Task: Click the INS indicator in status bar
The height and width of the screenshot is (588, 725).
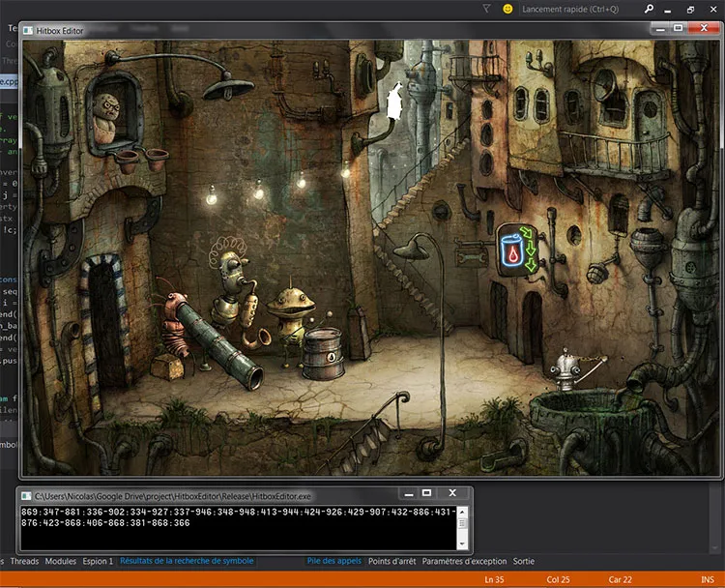Action: (x=708, y=579)
